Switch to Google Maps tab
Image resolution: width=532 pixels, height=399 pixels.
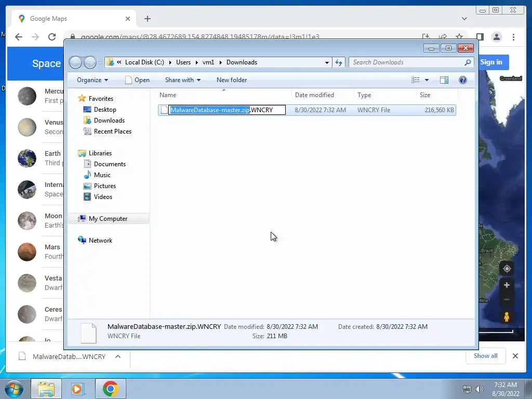tap(74, 19)
